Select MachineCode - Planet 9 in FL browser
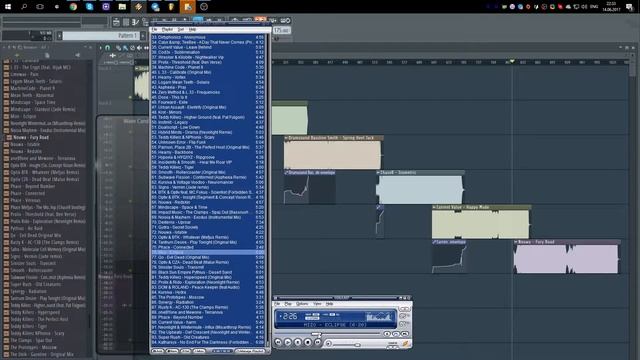The image size is (640, 360). (x=32, y=88)
